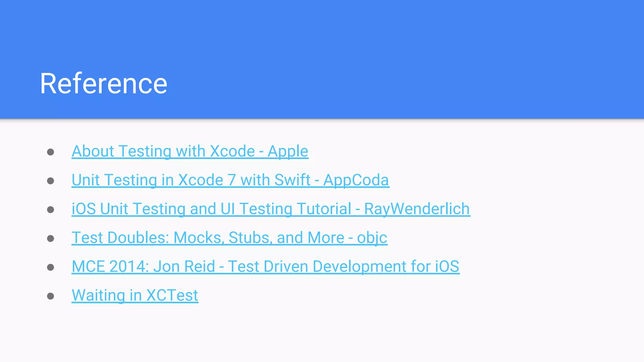Click the word AppCoda in second link
This screenshot has height=362, width=644.
356,180
